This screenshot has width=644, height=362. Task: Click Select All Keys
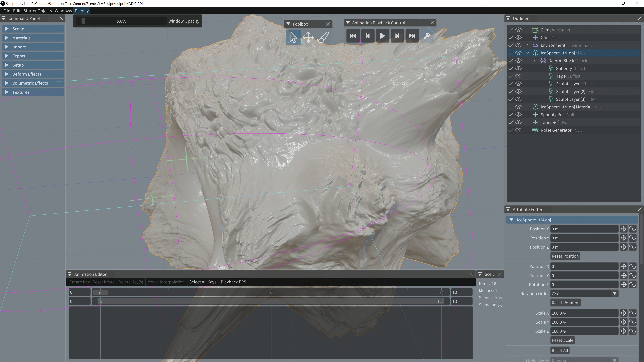[x=202, y=282]
